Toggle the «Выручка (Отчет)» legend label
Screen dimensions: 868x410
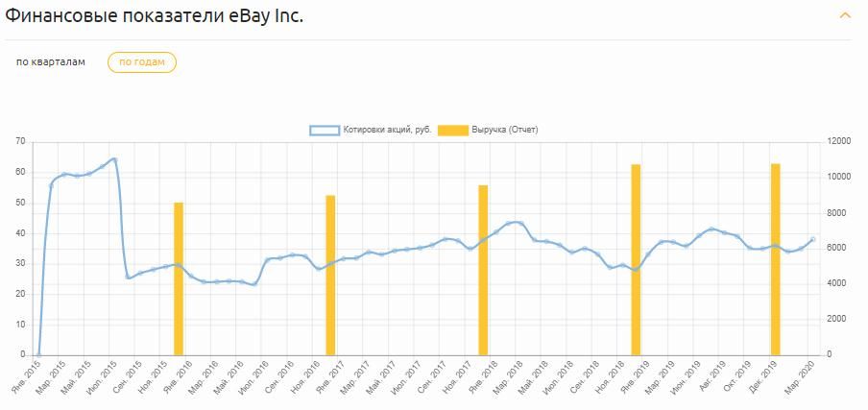(x=504, y=130)
